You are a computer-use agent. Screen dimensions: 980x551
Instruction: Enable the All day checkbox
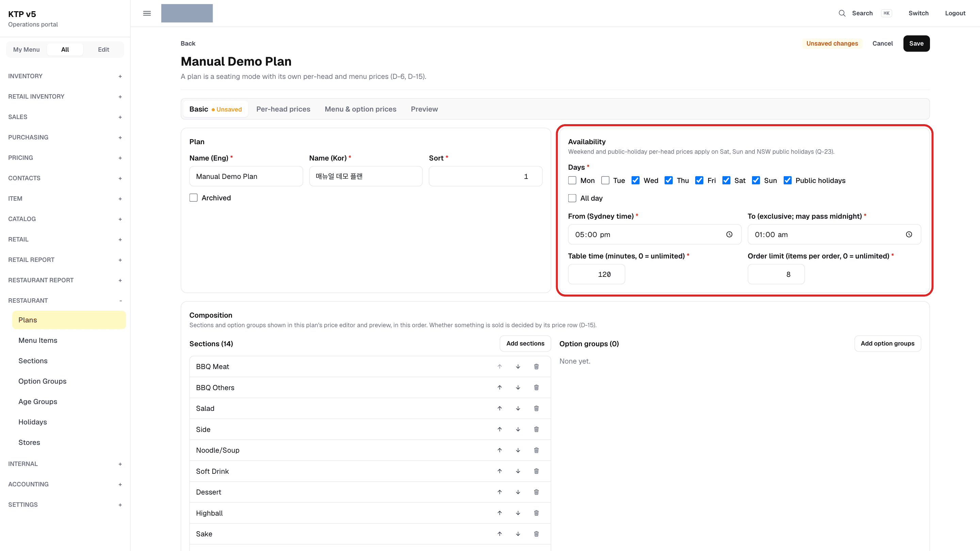[x=572, y=198]
